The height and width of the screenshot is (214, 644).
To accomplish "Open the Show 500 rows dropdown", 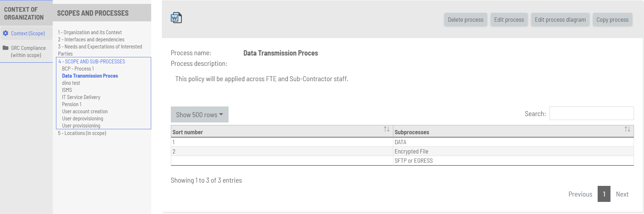I will tap(199, 114).
